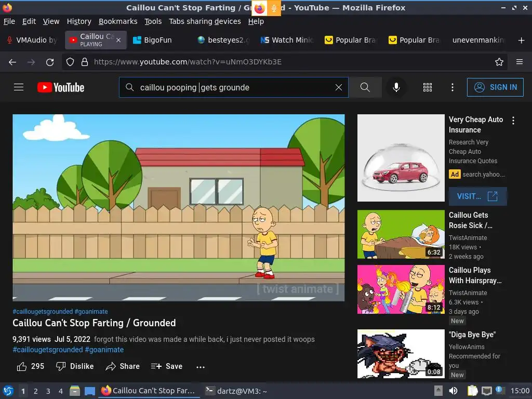Viewport: 532px width, 399px height.
Task: Close the Caillou YouTube tab
Action: coord(118,40)
